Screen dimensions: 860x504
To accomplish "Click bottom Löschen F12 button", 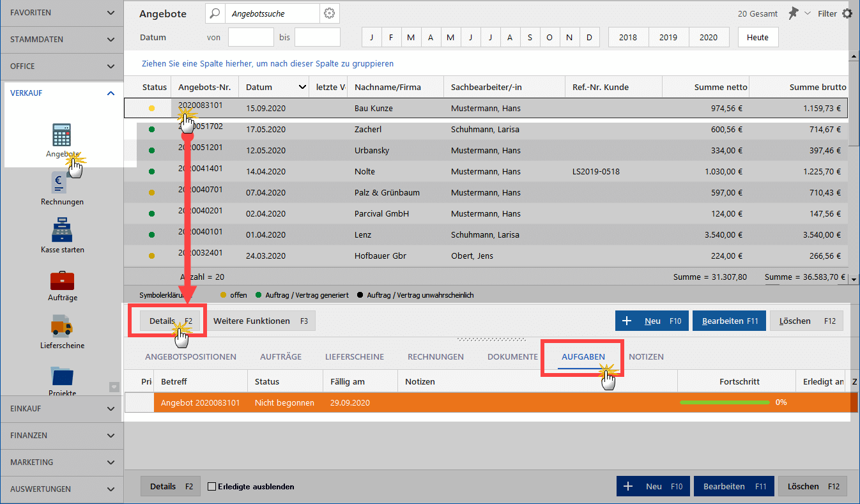I will 813,486.
